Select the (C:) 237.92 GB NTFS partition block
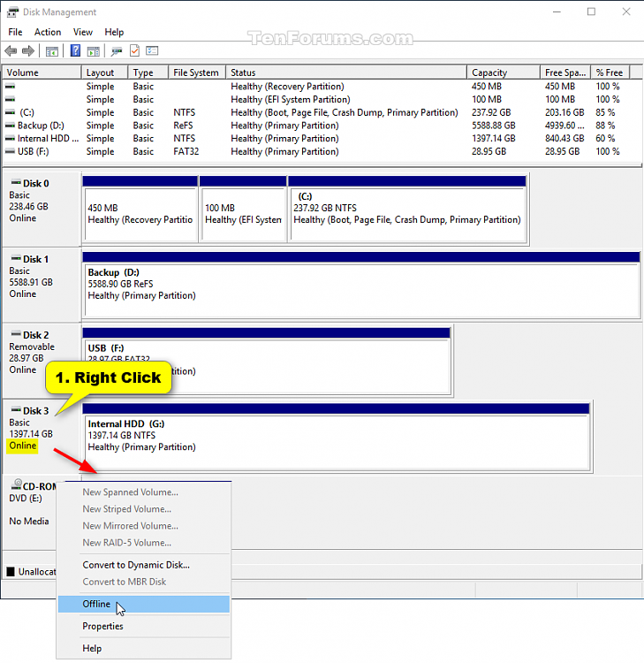 (407, 210)
